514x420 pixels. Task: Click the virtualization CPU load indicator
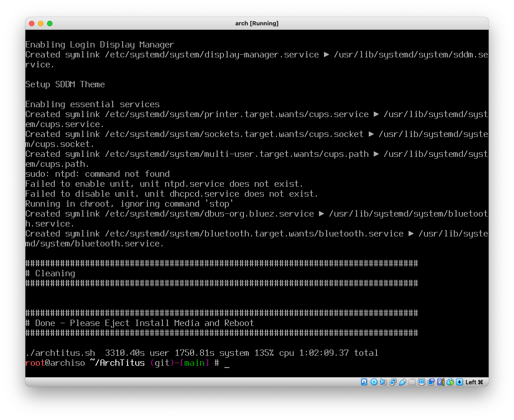click(x=441, y=382)
